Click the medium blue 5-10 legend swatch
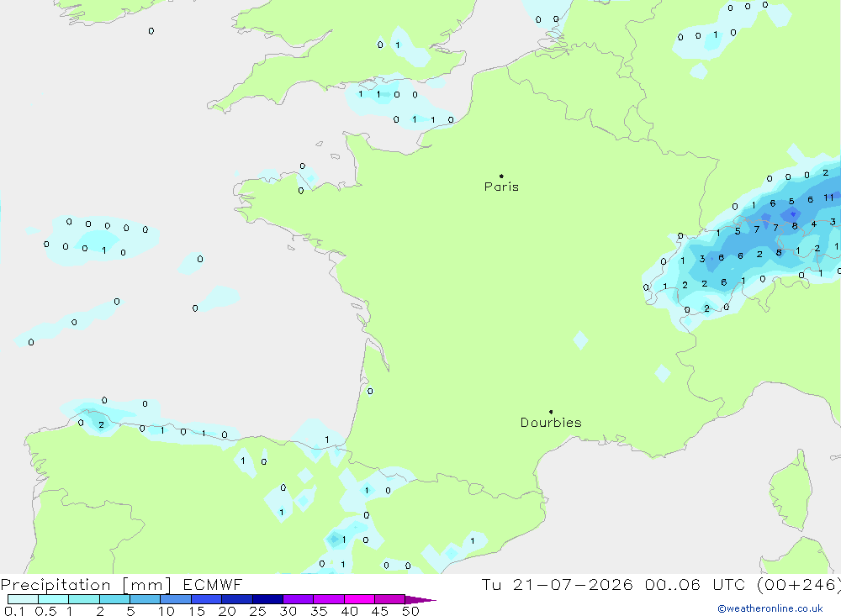This screenshot has width=841, height=616. (x=145, y=599)
